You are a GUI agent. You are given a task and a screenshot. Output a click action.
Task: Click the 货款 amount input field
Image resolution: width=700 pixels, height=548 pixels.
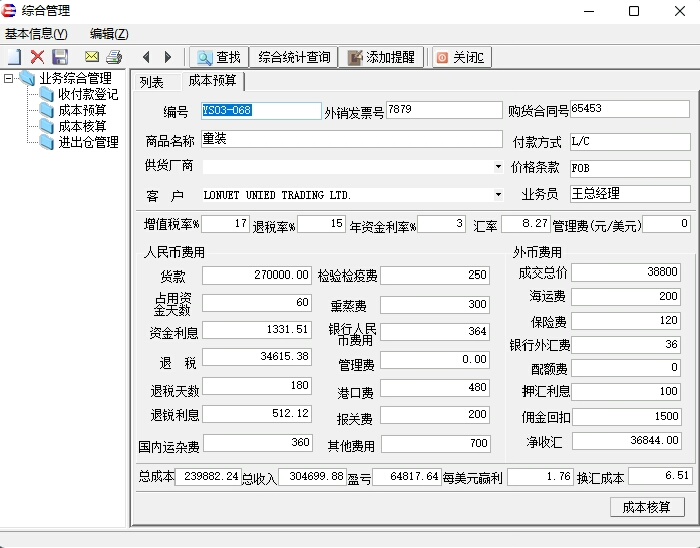[257, 275]
